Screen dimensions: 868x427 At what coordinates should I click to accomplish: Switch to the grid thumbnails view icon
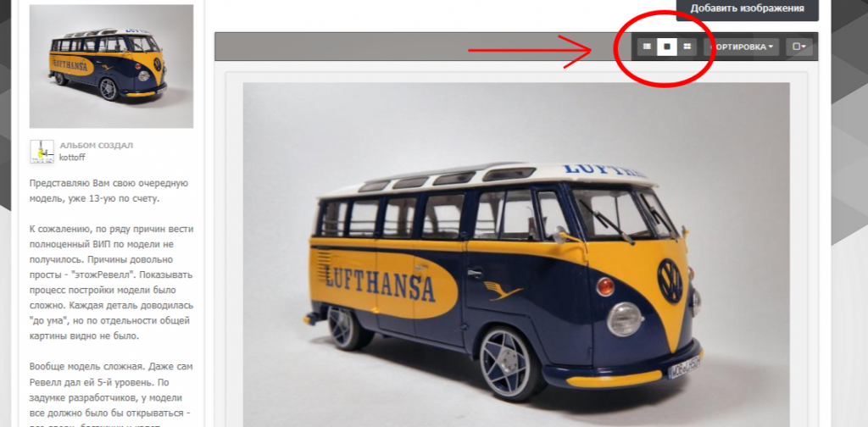(687, 47)
